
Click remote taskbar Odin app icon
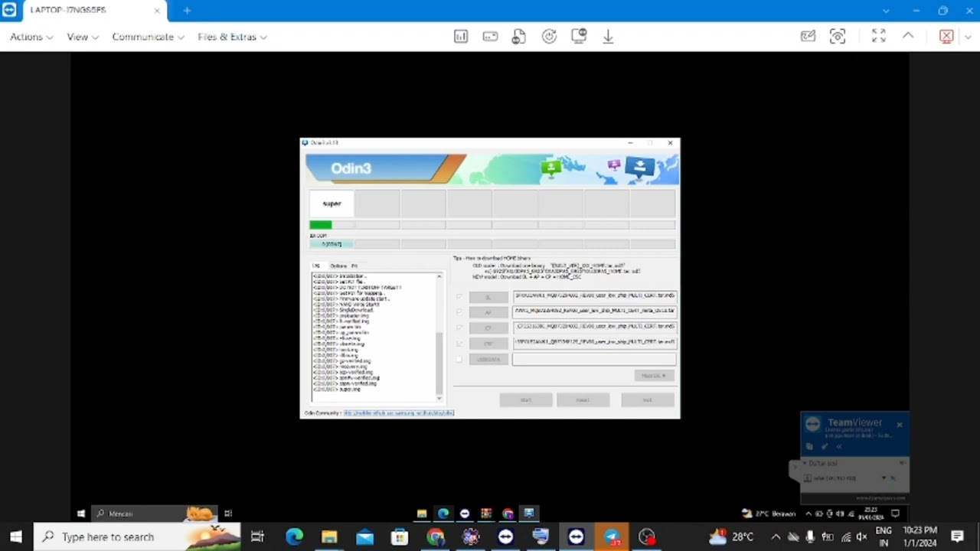529,514
